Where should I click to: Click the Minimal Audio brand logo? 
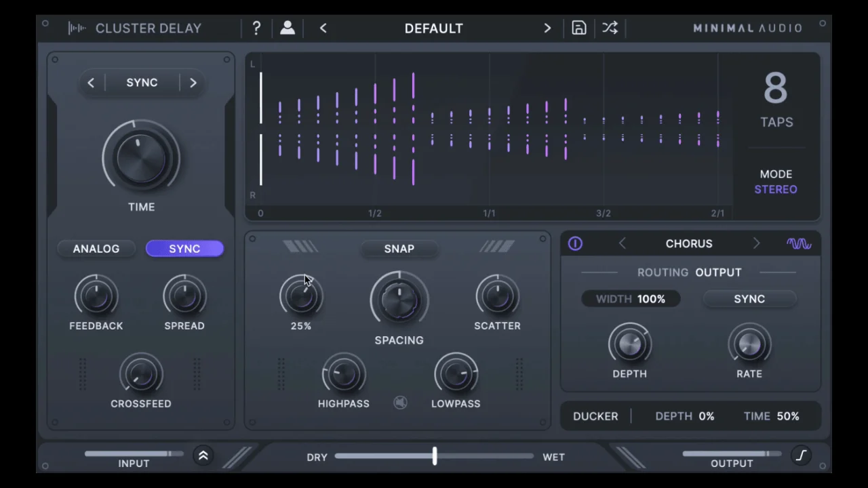click(747, 28)
